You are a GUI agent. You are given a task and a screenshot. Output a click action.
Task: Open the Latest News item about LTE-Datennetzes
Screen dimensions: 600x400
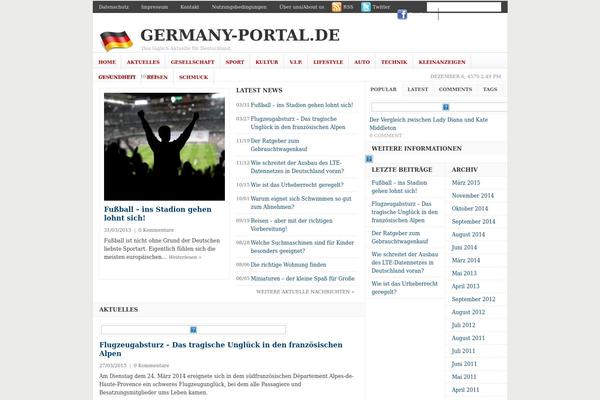[297, 167]
